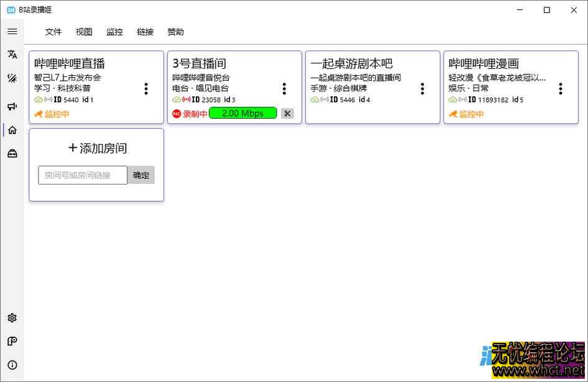588x382 pixels.
Task: Open the Settings gear icon
Action: click(12, 318)
